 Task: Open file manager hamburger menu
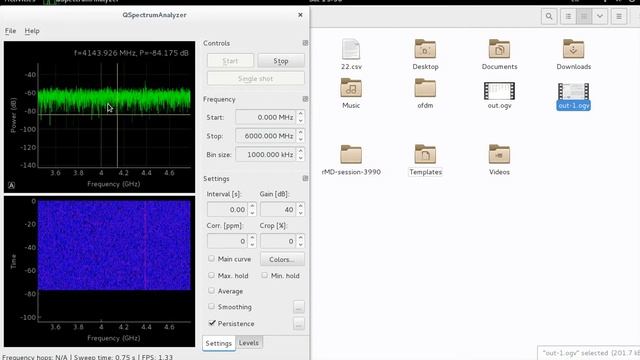pos(619,17)
